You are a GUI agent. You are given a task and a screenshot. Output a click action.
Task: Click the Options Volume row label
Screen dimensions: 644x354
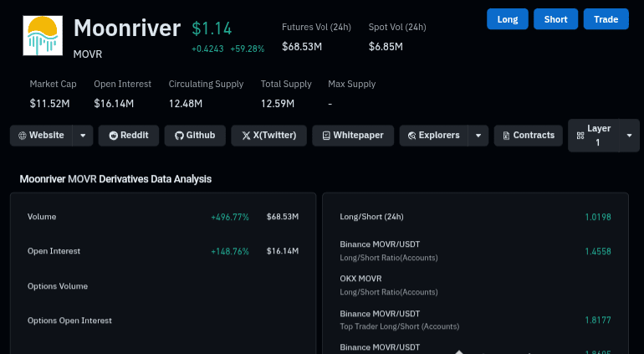pyautogui.click(x=58, y=286)
